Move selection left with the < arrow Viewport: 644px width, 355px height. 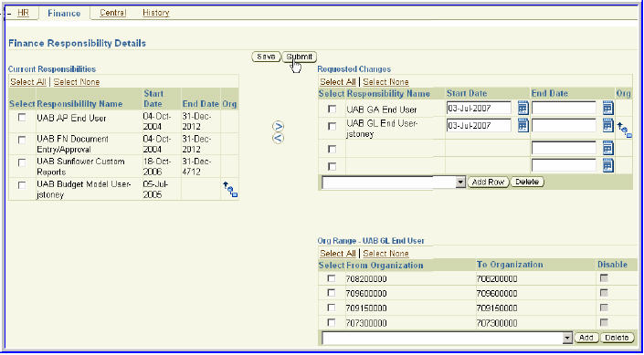coord(279,139)
